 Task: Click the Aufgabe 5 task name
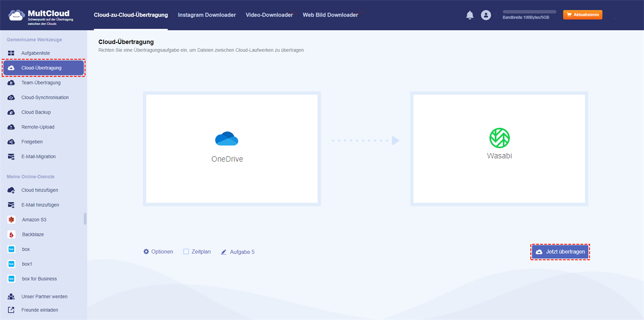(x=242, y=252)
